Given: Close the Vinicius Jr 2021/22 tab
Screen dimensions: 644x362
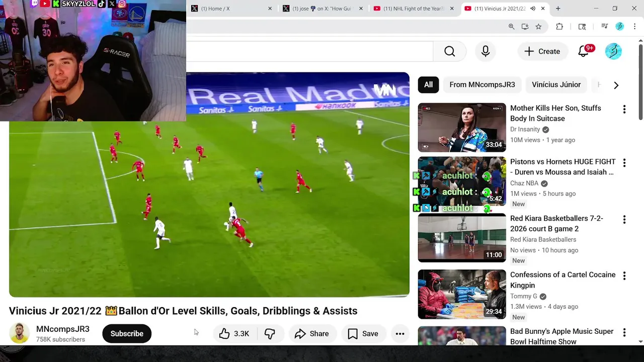Looking at the screenshot, I should [x=543, y=9].
